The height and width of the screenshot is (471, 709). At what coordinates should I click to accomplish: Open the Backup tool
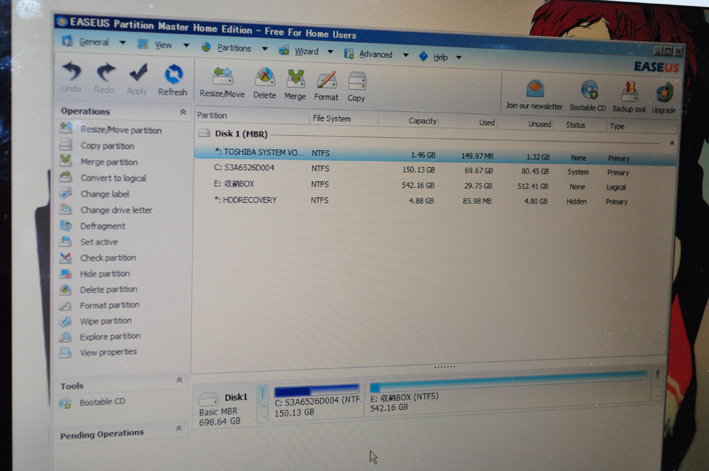(629, 97)
